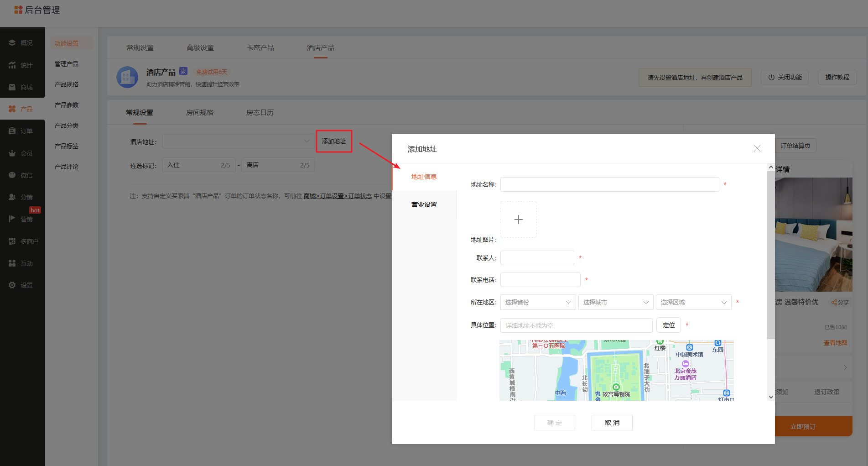The height and width of the screenshot is (466, 868).
Task: Click the hotel product building avatar icon
Action: point(127,77)
